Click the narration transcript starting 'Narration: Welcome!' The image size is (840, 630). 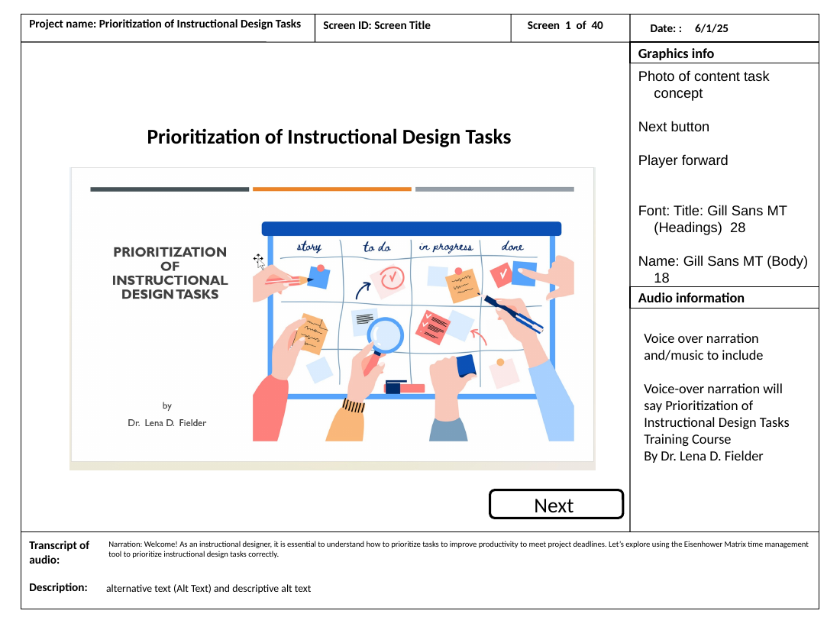click(x=458, y=549)
